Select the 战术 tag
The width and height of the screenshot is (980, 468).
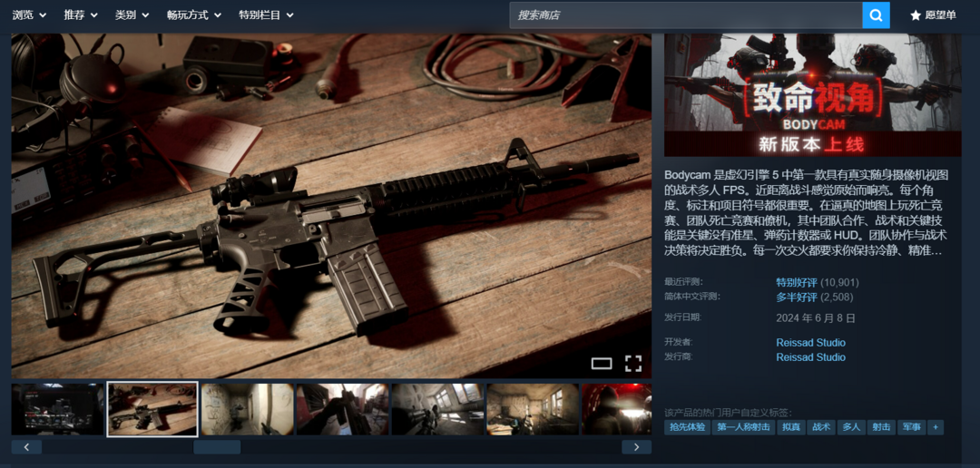click(x=820, y=427)
